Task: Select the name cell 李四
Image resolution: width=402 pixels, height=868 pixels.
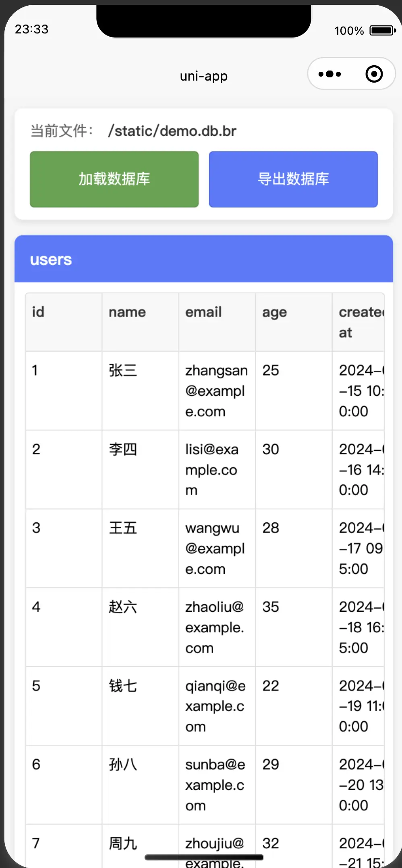Action: (x=123, y=449)
